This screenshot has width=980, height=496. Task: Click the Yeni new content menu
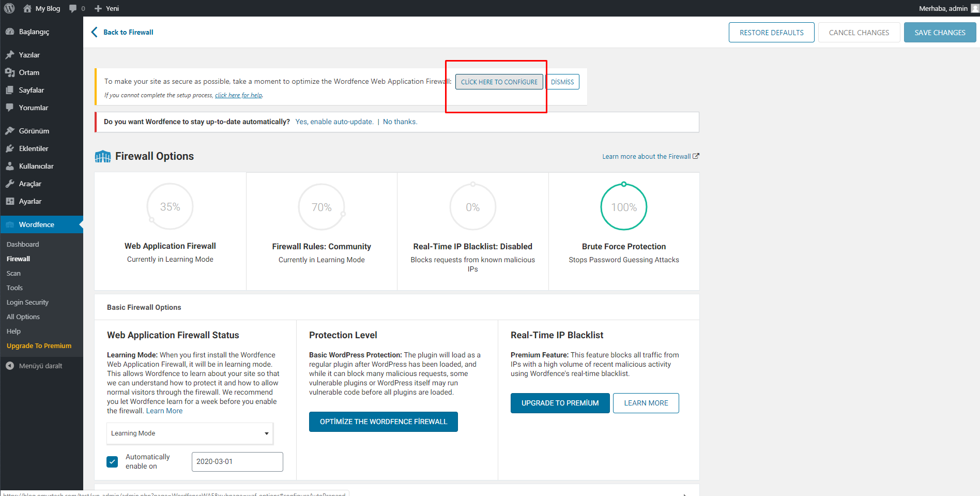[107, 8]
